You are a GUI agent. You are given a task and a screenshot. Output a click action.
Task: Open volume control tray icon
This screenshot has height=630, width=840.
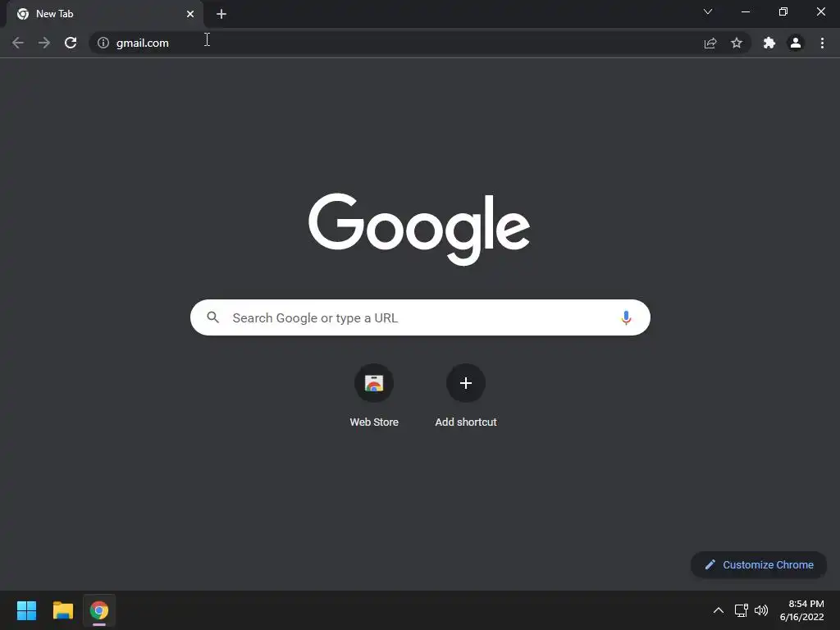tap(761, 610)
